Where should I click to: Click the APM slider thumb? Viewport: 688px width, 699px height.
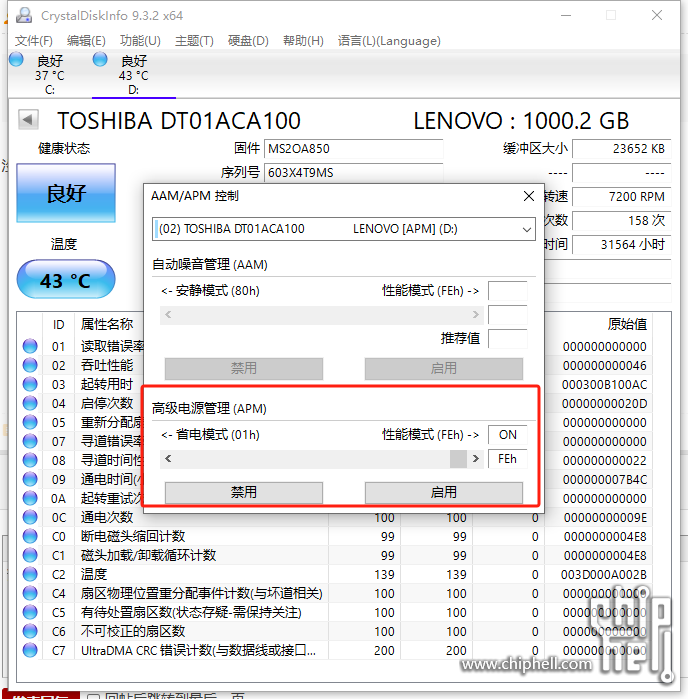pyautogui.click(x=458, y=459)
